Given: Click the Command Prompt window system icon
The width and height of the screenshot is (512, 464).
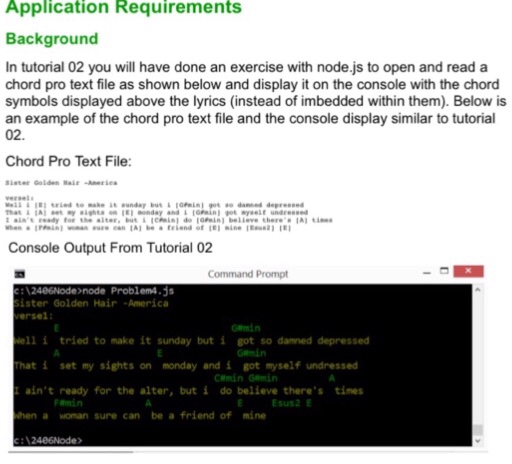Looking at the screenshot, I should coord(20,274).
